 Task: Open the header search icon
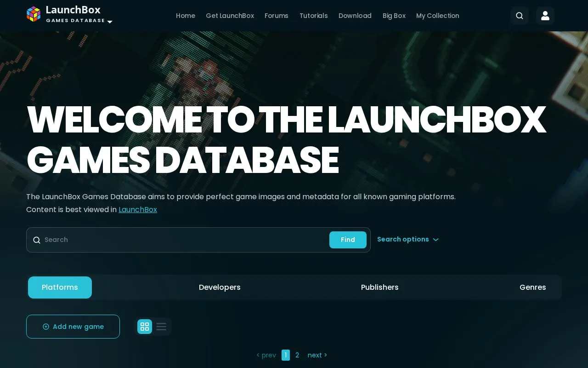[x=520, y=16]
